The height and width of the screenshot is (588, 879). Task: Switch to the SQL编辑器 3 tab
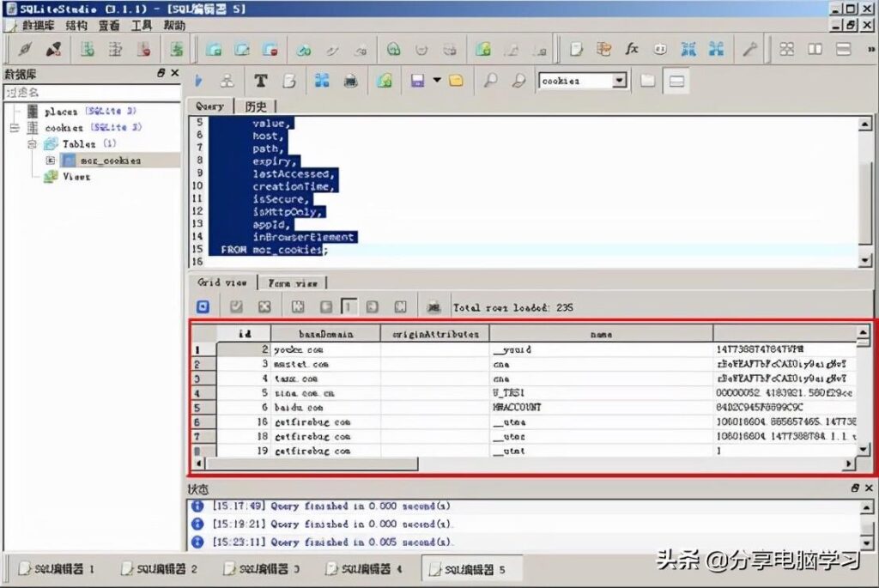(261, 569)
